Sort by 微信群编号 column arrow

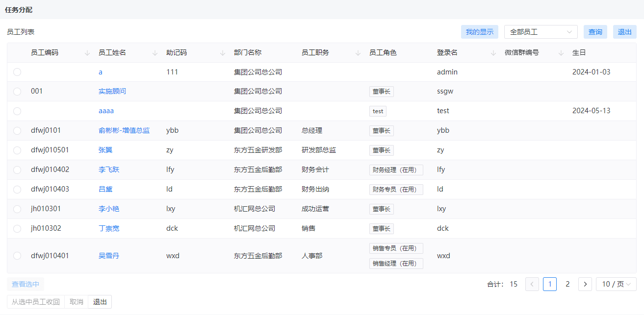point(561,53)
